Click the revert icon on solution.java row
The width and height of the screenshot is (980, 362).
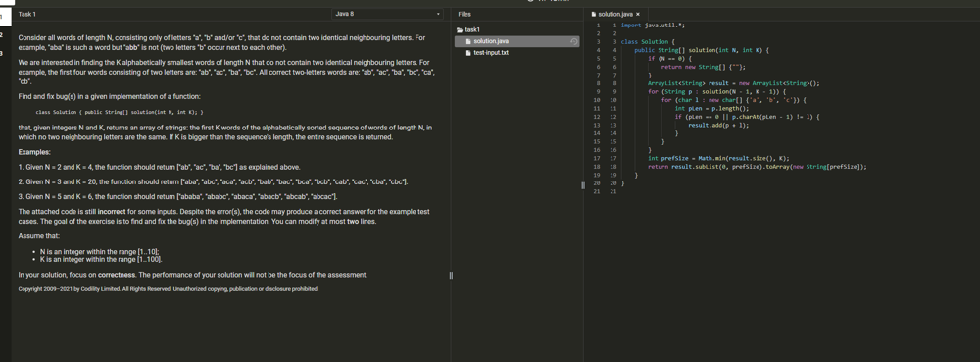coord(573,41)
